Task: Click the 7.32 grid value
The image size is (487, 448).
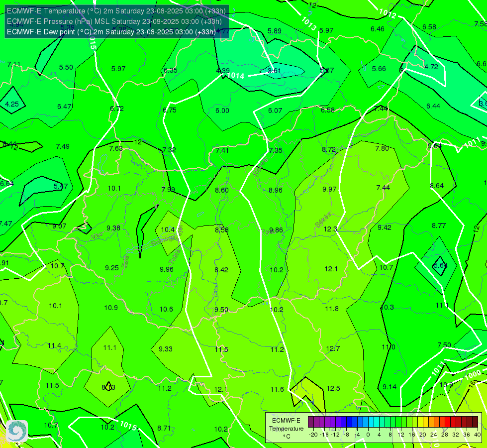Action: pos(169,150)
